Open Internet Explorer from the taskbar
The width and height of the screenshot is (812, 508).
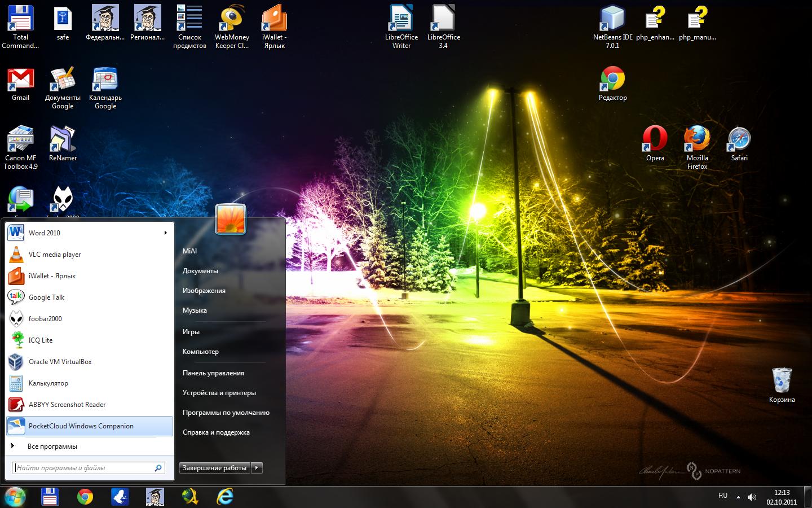coord(225,497)
